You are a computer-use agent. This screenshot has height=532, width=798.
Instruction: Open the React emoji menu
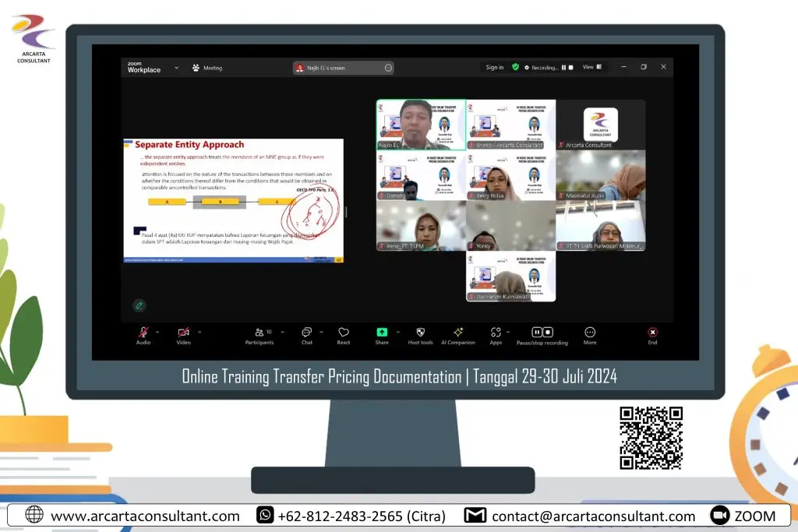click(344, 333)
